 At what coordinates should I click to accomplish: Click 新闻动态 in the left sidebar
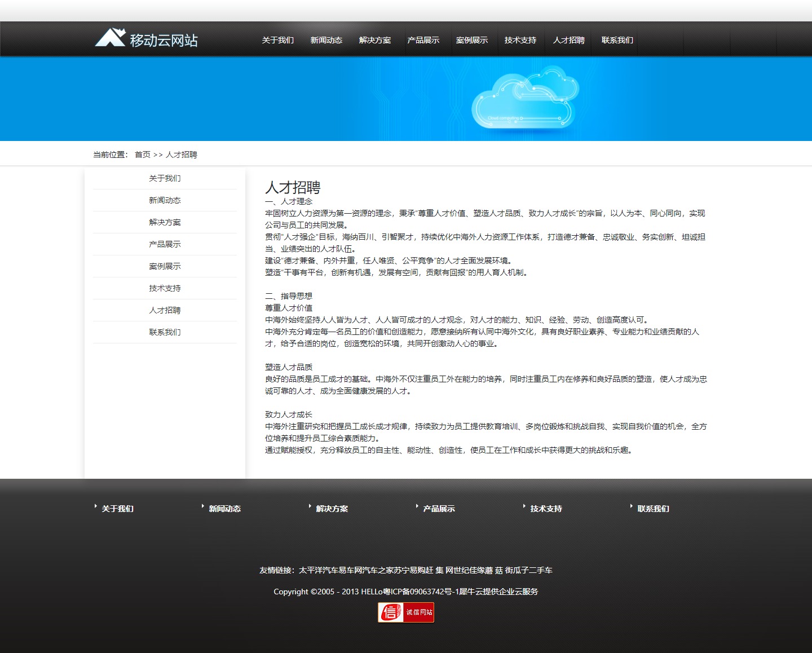click(165, 200)
